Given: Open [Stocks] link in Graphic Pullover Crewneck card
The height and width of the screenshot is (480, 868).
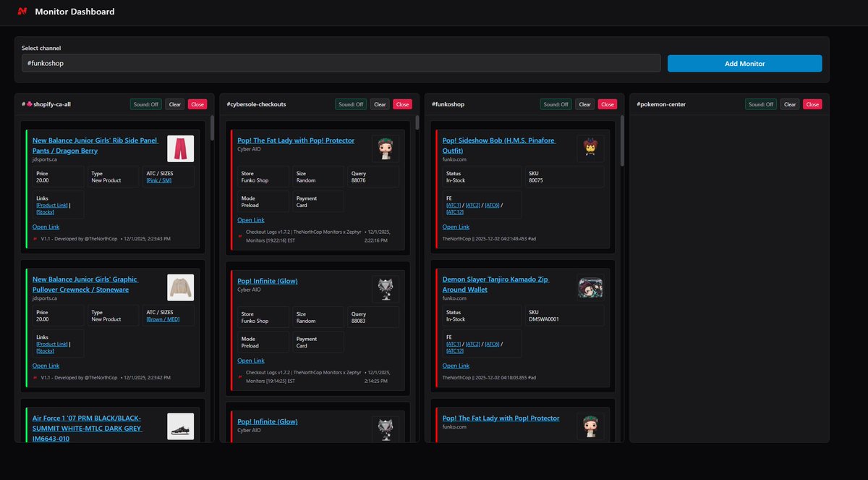Looking at the screenshot, I should coord(46,351).
